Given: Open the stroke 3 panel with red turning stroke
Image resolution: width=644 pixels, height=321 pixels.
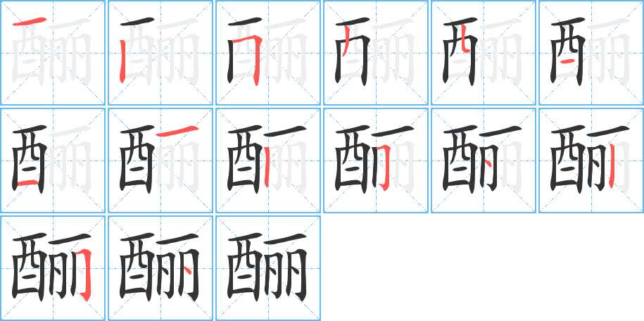Looking at the screenshot, I should pyautogui.click(x=267, y=53).
